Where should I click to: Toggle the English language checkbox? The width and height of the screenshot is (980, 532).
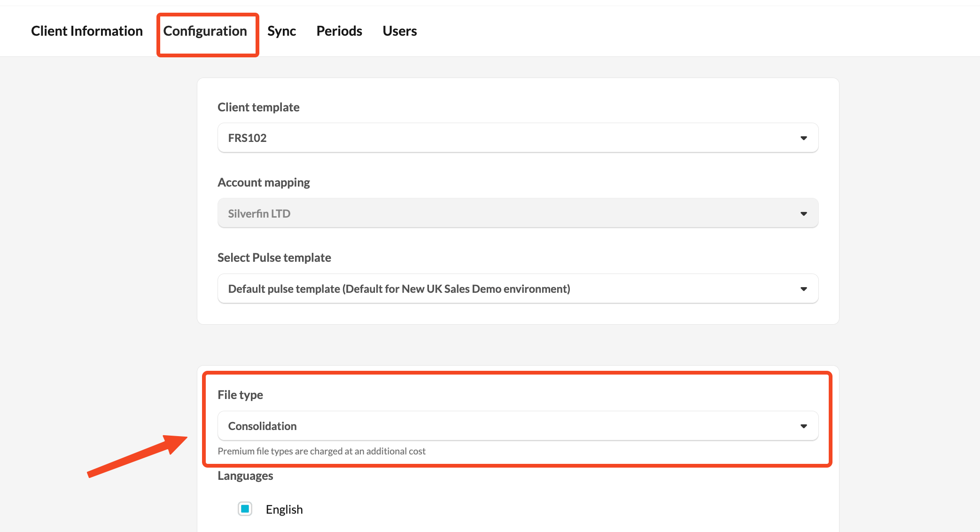245,509
